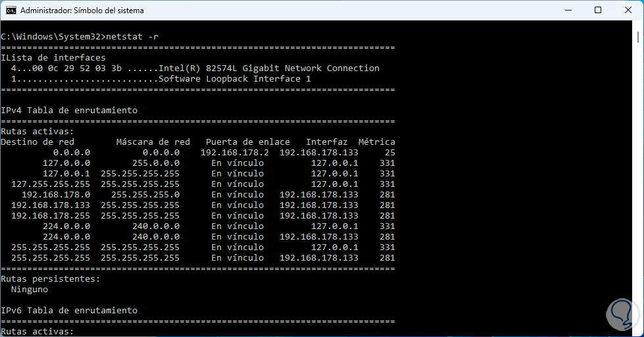This screenshot has width=644, height=337.
Task: Click the gateway value 192.168.178.2
Action: click(x=235, y=153)
